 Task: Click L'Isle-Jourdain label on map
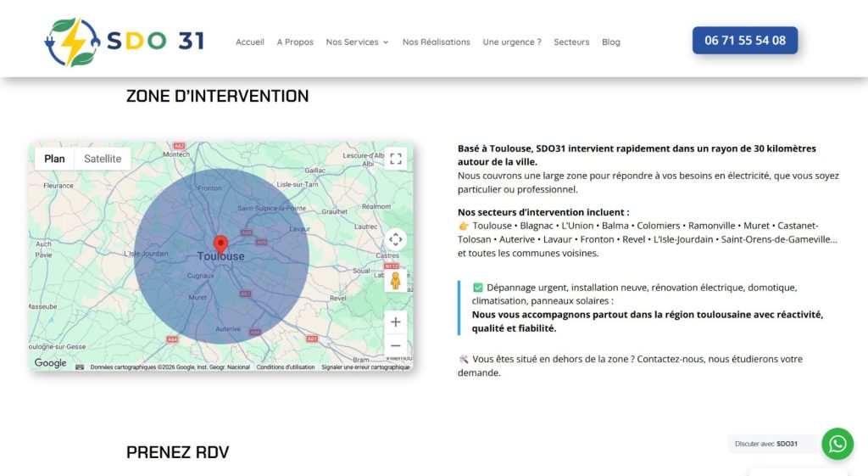tap(146, 253)
